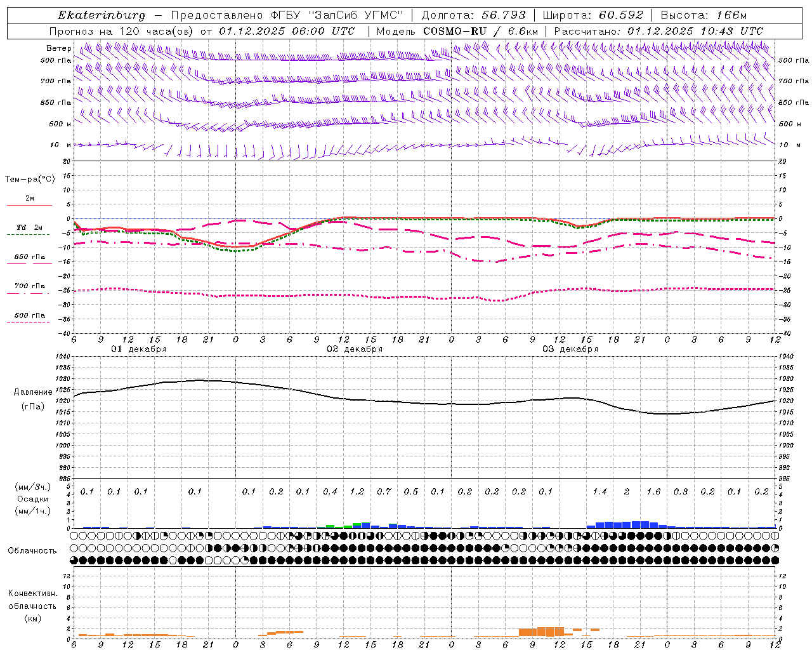The image size is (812, 650).
Task: Click the 'Высота: 166м' header field
Action: point(704,15)
